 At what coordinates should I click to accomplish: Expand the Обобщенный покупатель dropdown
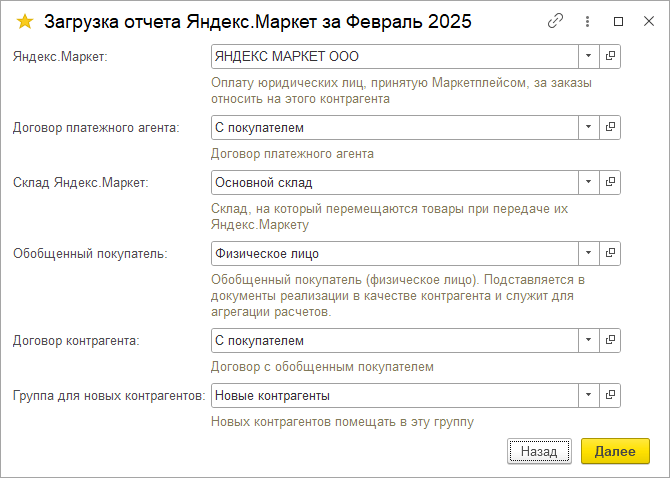pos(589,253)
